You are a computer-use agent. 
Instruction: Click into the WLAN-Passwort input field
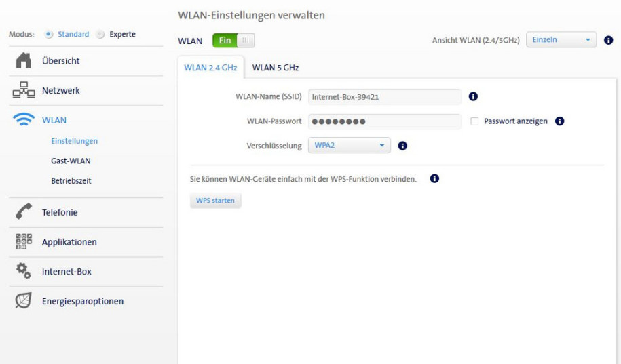385,121
